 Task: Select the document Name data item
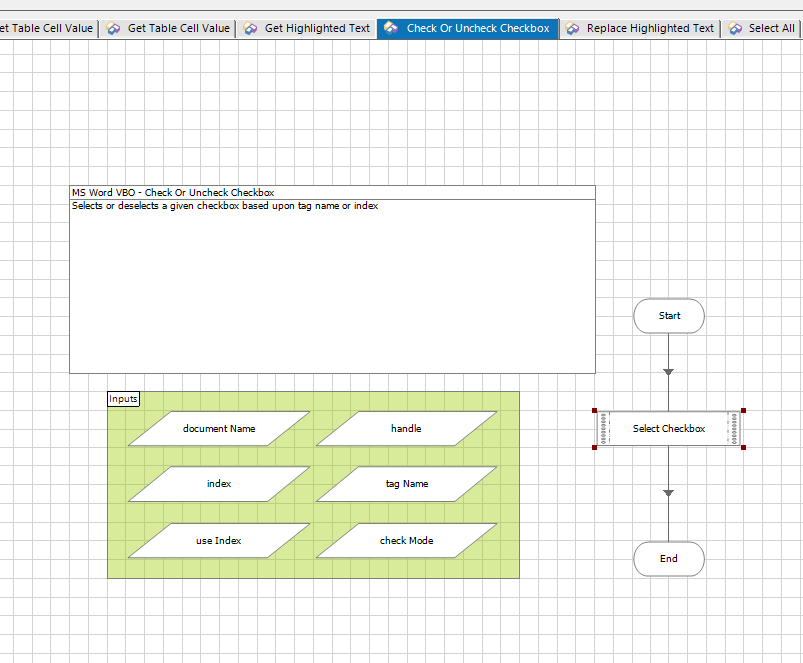(219, 429)
